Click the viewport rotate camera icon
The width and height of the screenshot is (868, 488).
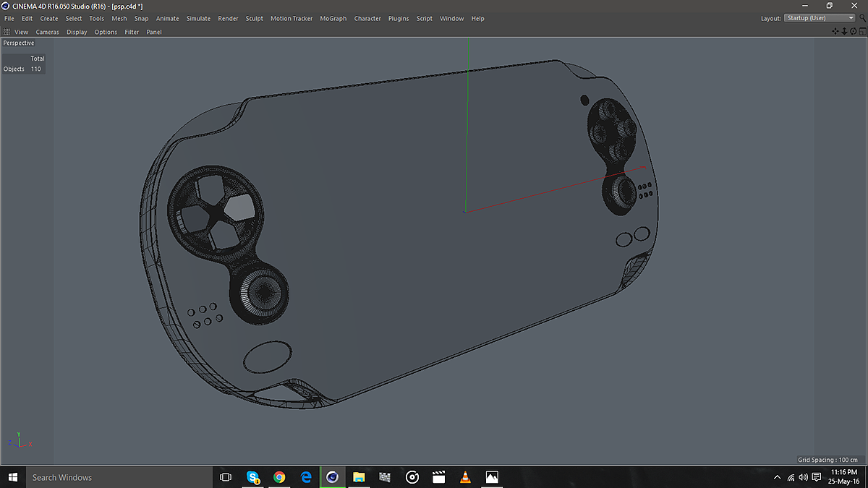pos(853,31)
